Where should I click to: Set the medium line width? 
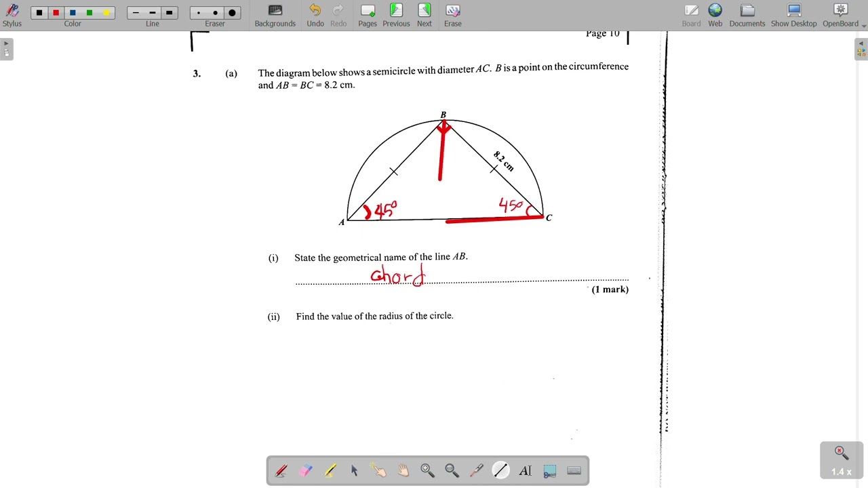coord(153,13)
